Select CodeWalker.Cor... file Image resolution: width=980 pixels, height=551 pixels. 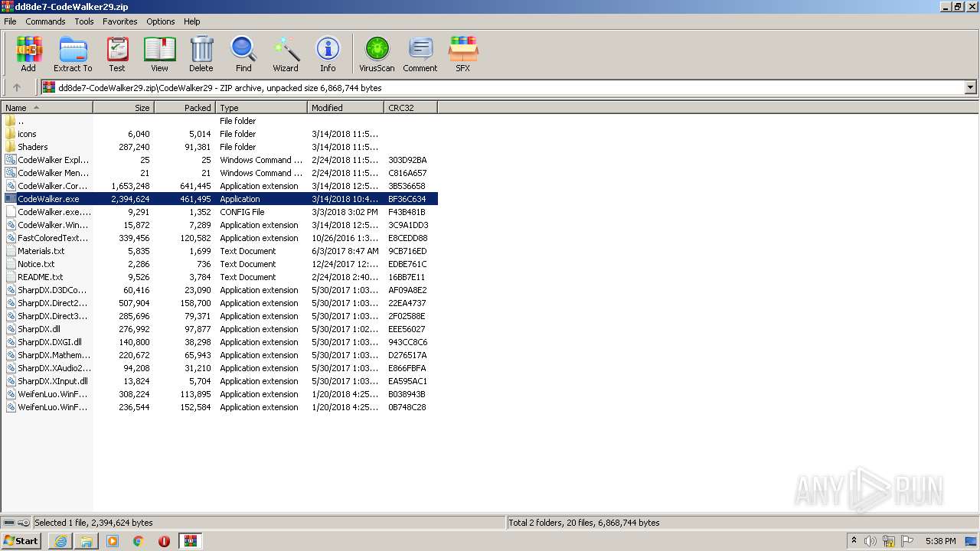click(x=220, y=186)
